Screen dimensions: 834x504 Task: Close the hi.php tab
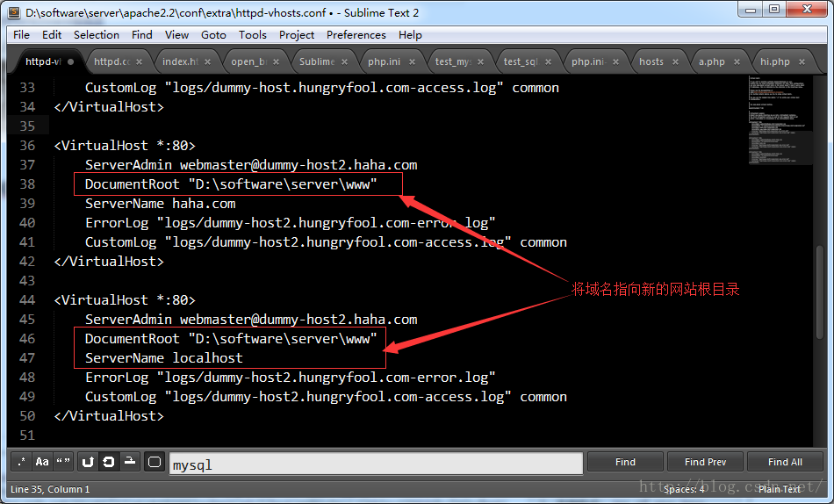pyautogui.click(x=802, y=61)
